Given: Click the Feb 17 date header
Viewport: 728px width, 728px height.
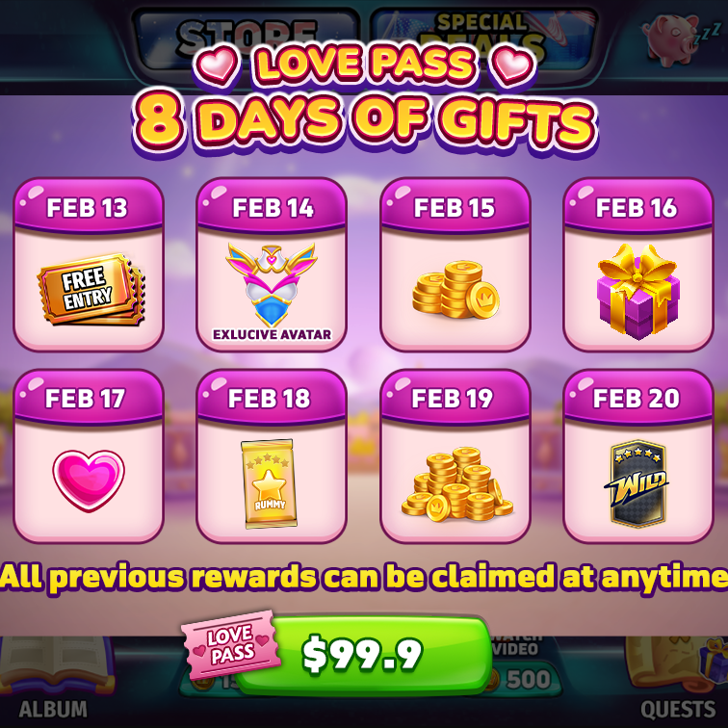Looking at the screenshot, I should coord(89,398).
